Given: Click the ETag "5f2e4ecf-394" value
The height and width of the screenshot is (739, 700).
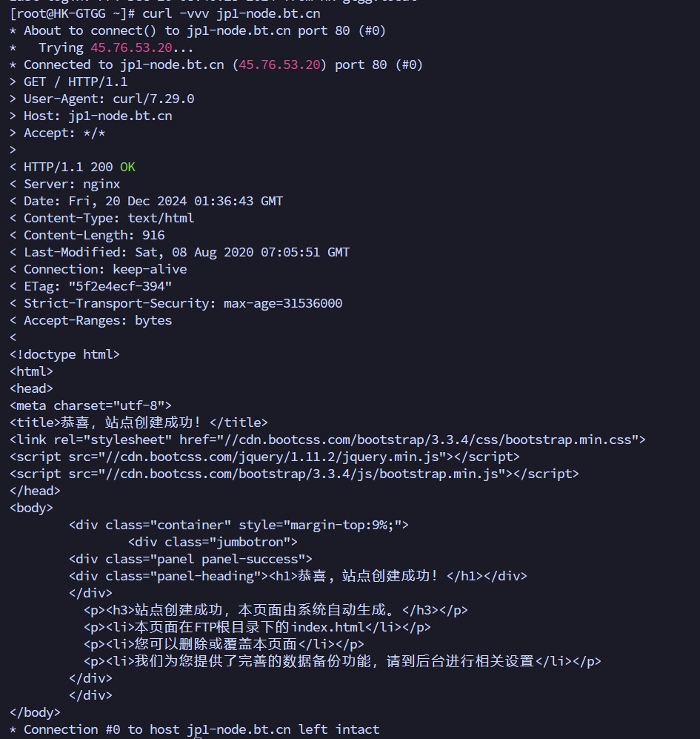Looking at the screenshot, I should (120, 286).
